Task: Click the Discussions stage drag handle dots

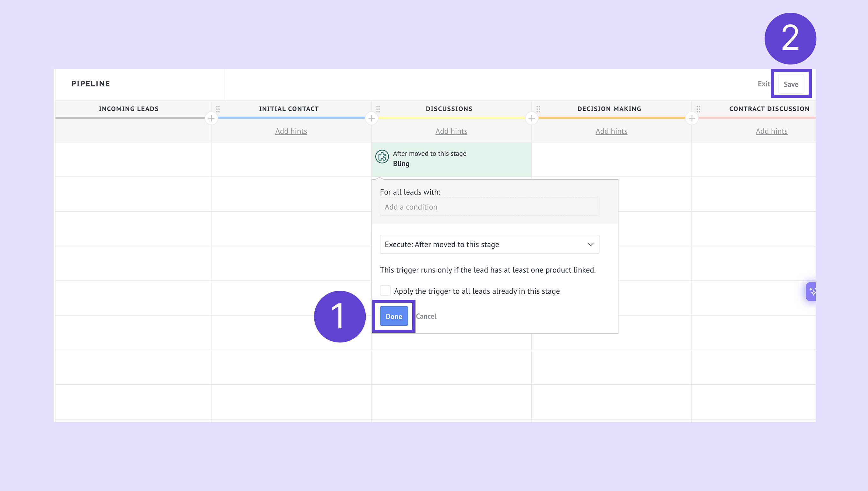Action: point(378,109)
